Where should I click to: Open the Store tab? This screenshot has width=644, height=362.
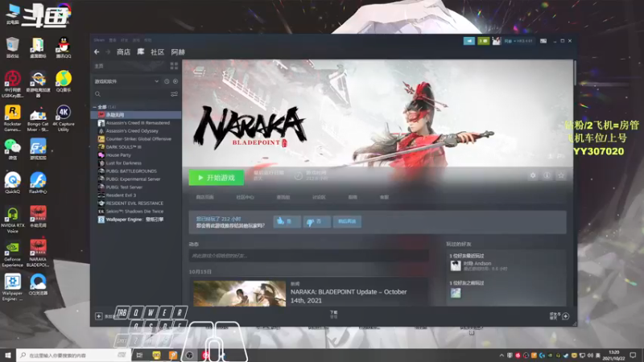click(x=123, y=52)
